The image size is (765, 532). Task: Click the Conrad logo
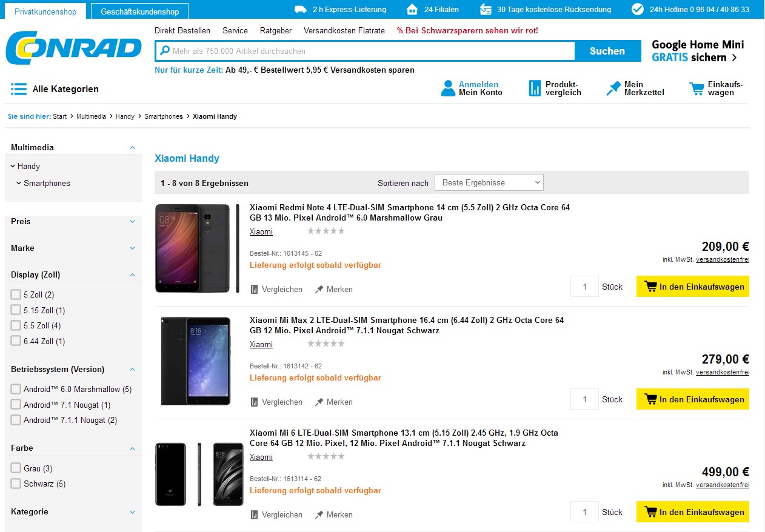click(x=74, y=48)
